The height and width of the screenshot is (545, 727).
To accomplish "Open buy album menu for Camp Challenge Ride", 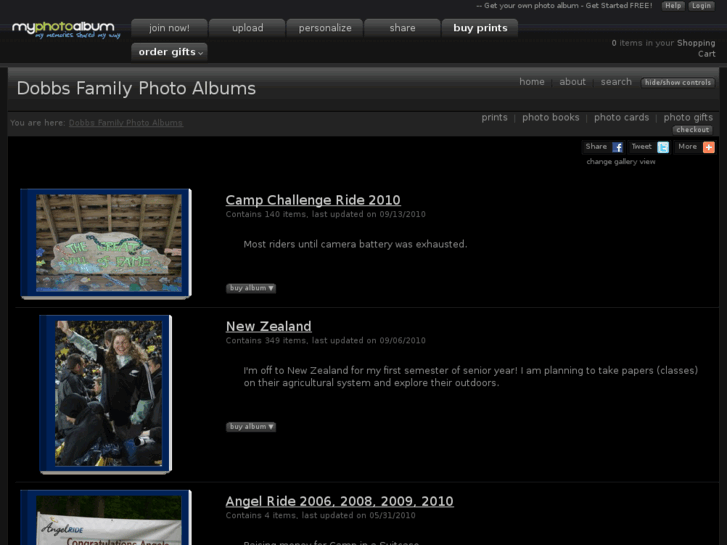I will click(251, 288).
